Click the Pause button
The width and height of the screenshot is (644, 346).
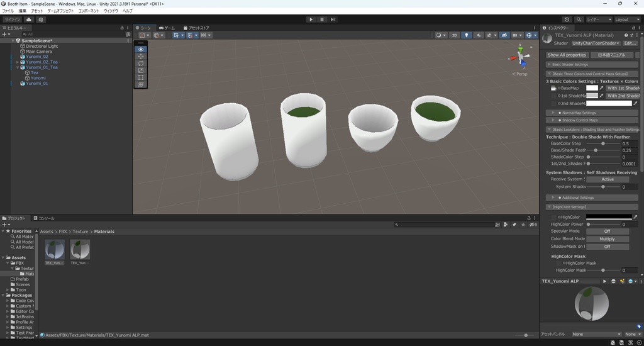pos(321,20)
